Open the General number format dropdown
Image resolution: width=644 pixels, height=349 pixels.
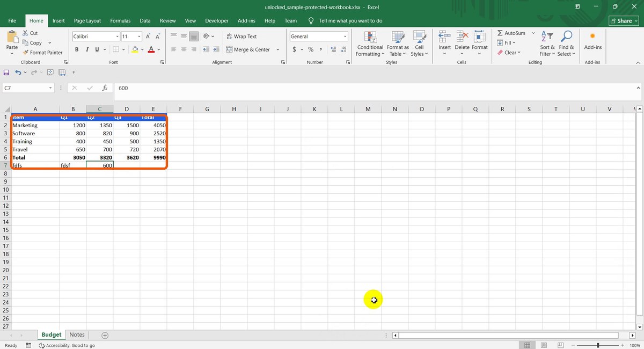click(345, 37)
